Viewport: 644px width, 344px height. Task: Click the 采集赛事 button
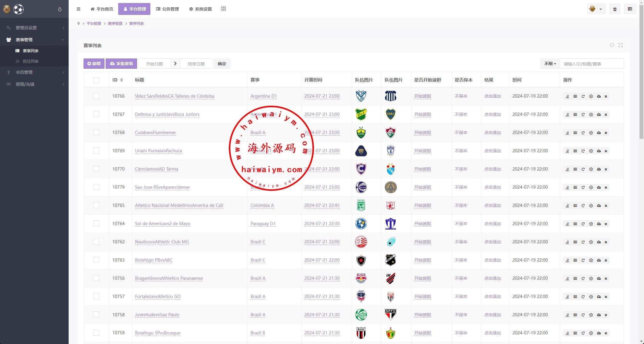(x=121, y=64)
